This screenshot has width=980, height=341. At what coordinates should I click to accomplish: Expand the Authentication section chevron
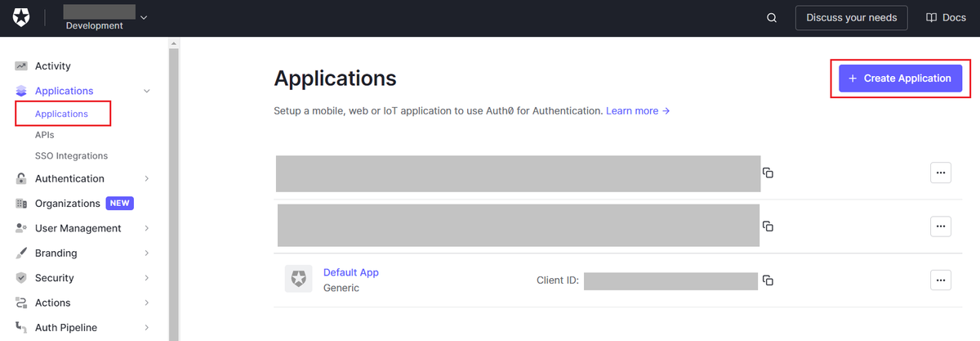(x=147, y=179)
